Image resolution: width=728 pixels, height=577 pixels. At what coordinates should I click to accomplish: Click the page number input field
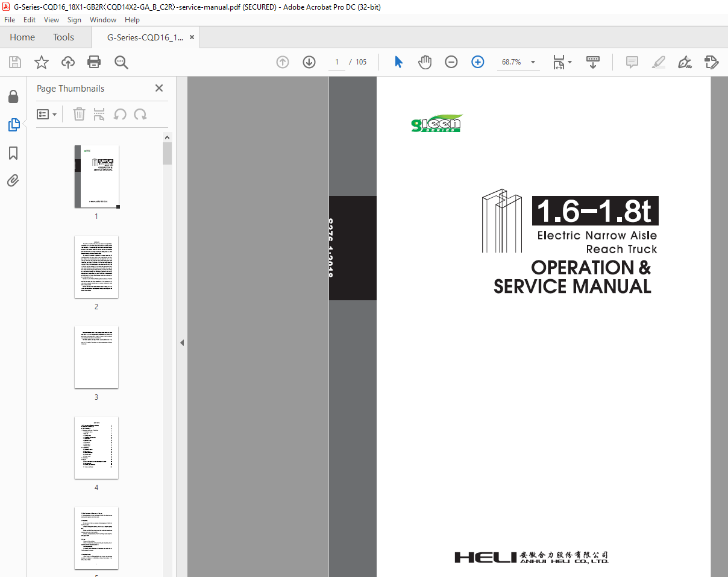tap(336, 62)
